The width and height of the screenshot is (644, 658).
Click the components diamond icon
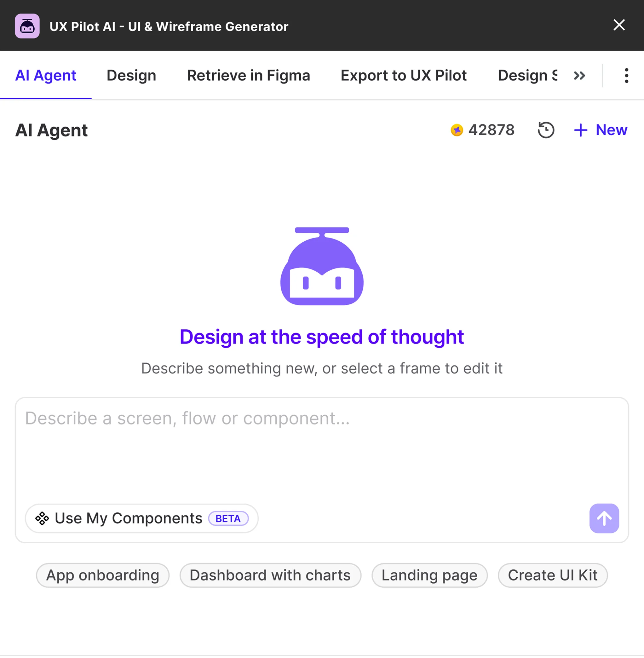pos(42,519)
